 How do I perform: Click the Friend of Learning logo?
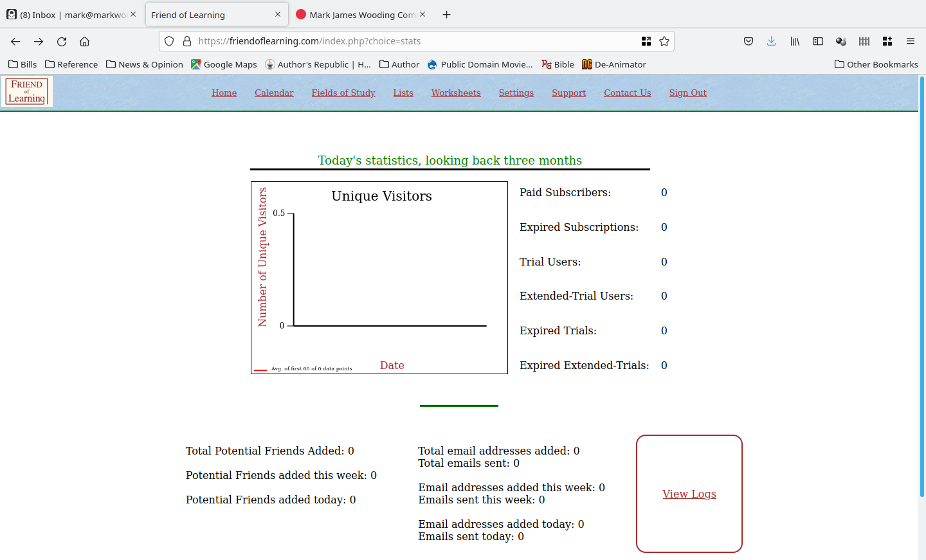[27, 91]
